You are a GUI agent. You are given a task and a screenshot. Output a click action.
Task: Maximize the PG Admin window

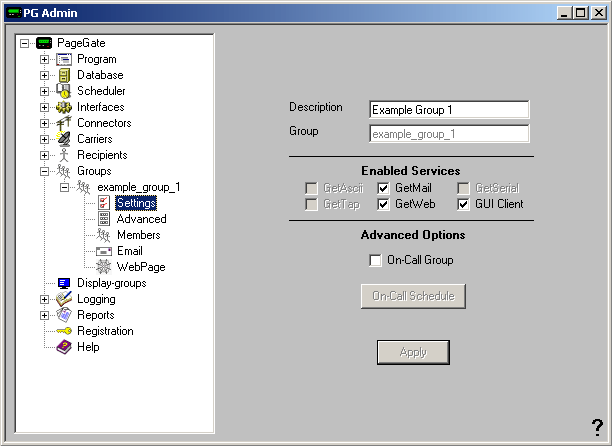coord(581,13)
